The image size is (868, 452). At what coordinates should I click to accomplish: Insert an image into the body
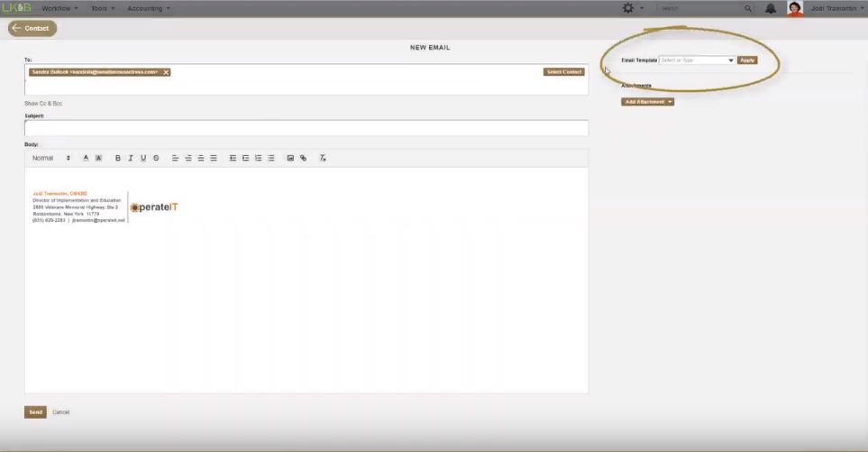(x=290, y=158)
